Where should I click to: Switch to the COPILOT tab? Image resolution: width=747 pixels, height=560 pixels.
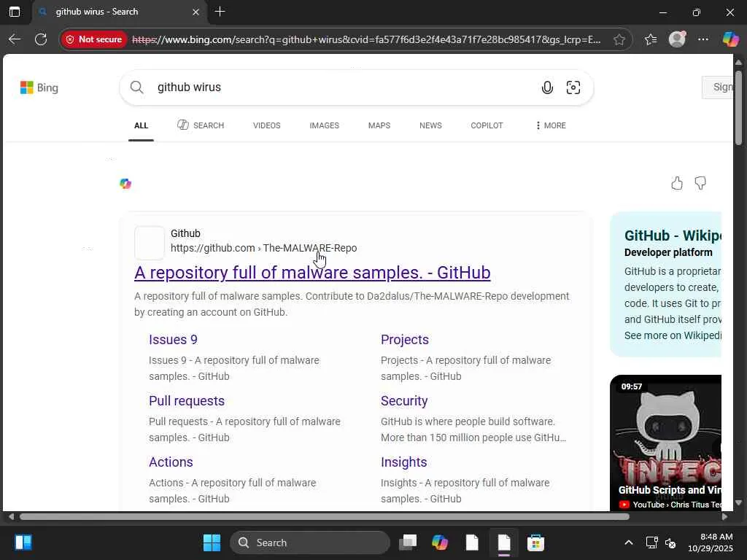coord(487,125)
